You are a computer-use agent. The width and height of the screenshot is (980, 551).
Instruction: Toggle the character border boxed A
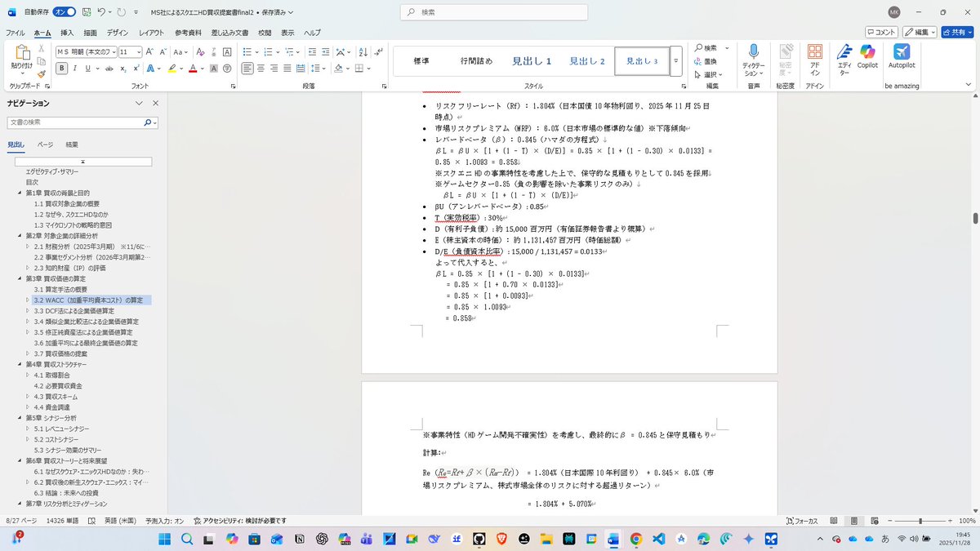click(x=225, y=51)
